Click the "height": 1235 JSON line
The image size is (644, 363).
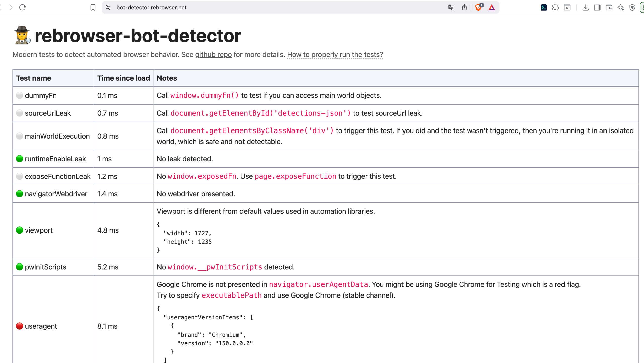pos(187,242)
